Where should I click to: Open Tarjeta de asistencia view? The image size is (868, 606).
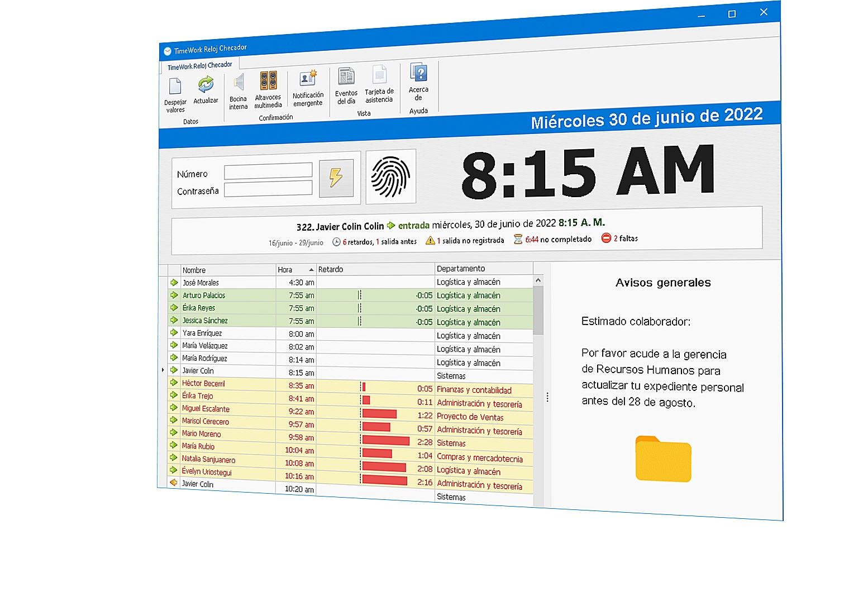coord(379,75)
